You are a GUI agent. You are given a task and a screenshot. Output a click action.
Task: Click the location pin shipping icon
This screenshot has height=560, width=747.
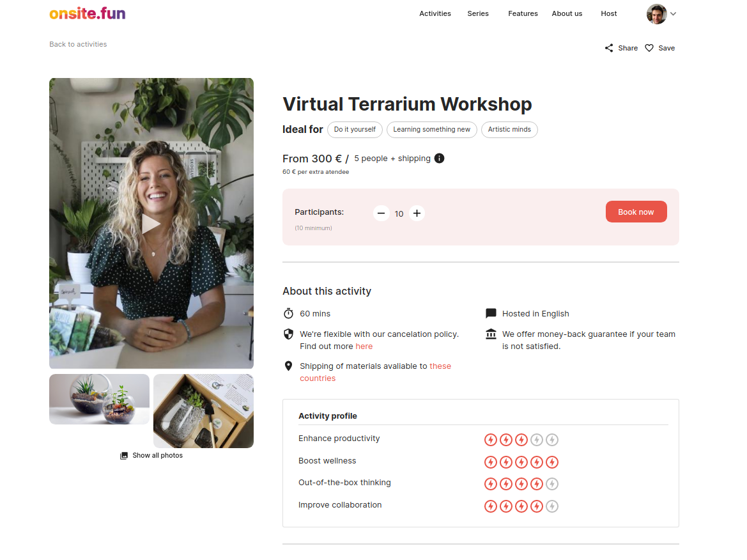click(x=288, y=366)
